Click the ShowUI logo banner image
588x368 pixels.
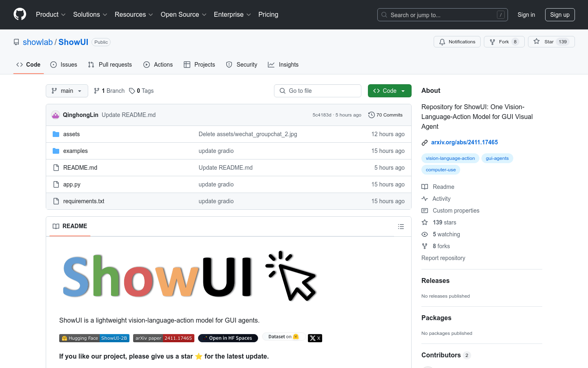point(189,276)
